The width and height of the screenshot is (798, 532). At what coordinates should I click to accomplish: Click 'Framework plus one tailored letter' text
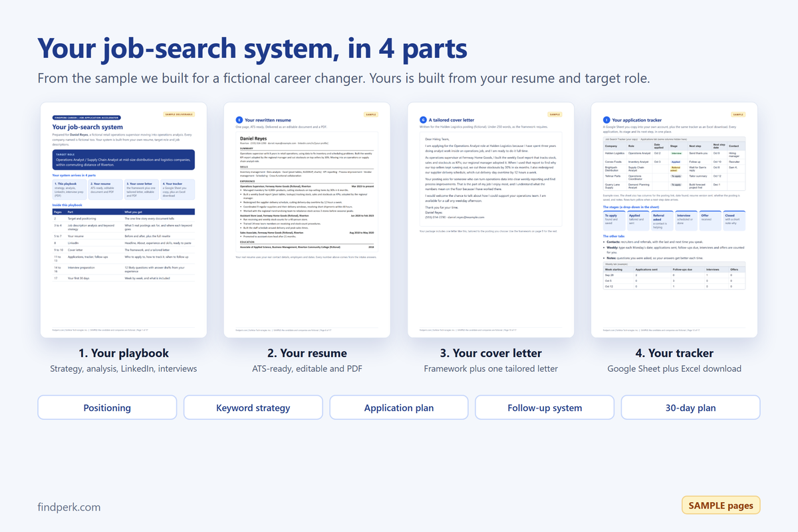coord(491,368)
